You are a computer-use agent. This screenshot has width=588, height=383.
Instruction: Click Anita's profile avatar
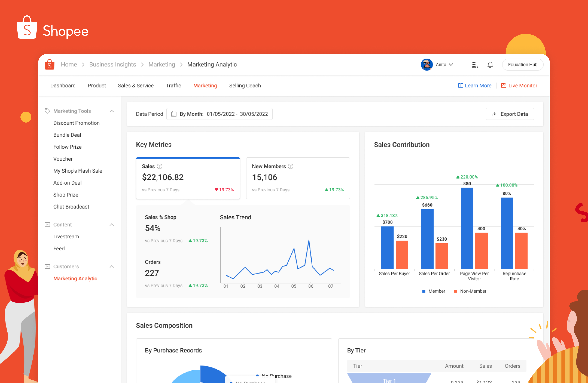point(427,65)
